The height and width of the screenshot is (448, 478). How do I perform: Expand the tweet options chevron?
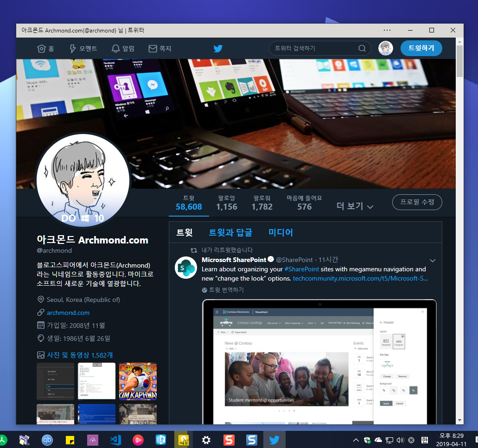432,261
